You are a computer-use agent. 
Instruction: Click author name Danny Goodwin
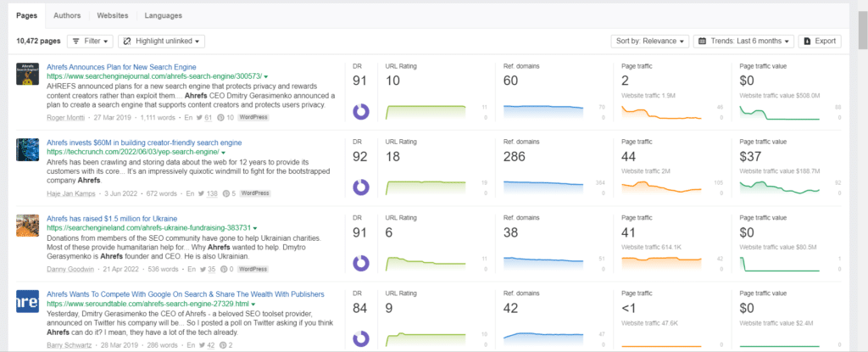click(70, 270)
